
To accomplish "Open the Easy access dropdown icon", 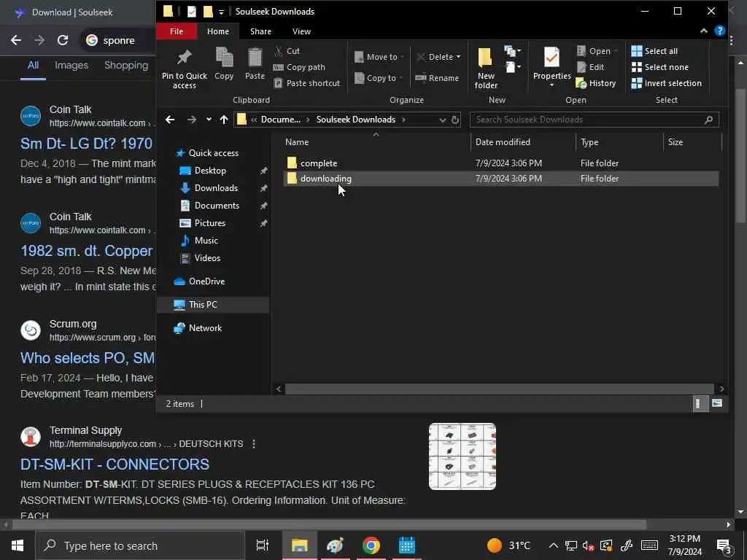I will [513, 67].
